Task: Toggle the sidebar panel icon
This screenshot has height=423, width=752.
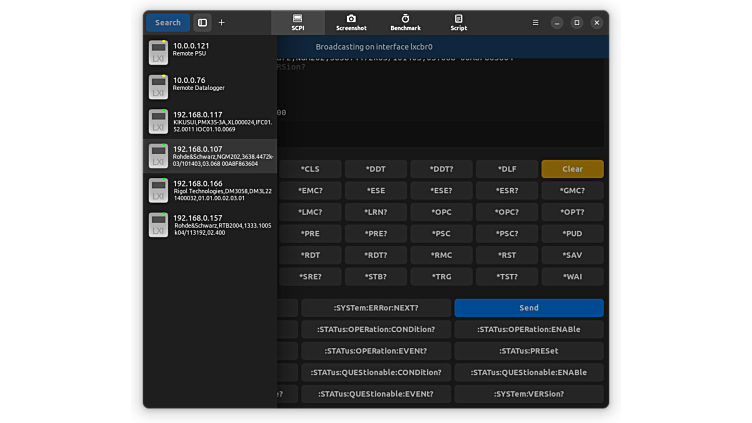Action: point(202,22)
